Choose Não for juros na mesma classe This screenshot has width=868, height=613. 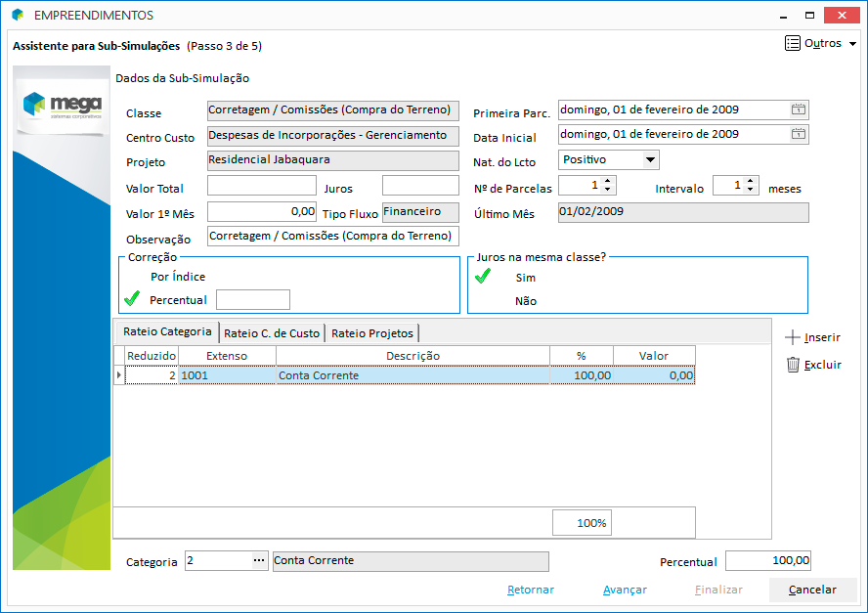pyautogui.click(x=526, y=301)
